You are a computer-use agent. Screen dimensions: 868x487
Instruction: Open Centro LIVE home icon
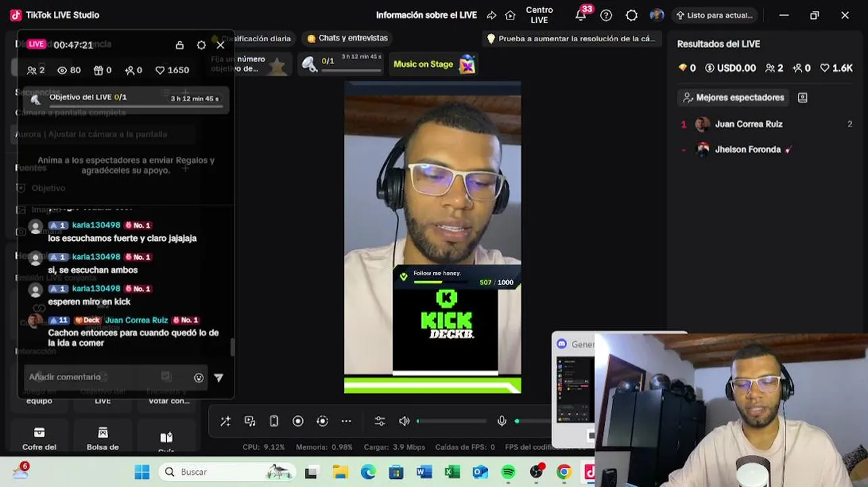(x=510, y=15)
